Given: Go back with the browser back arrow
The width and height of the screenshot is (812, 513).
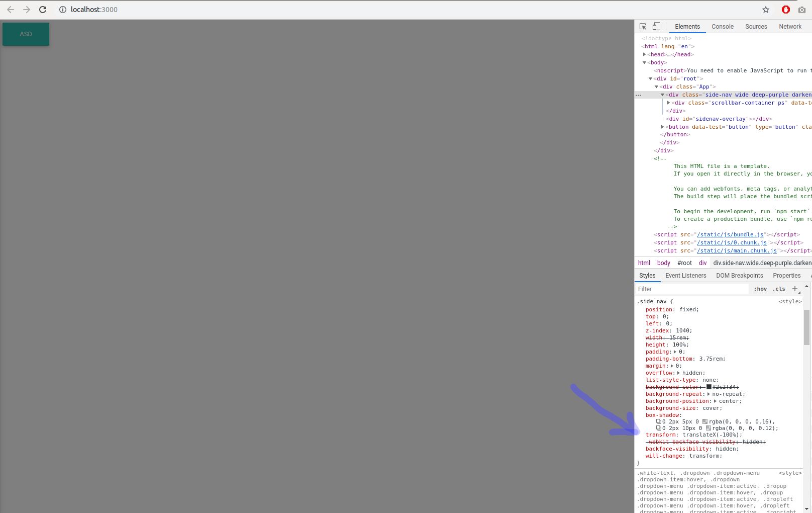Looking at the screenshot, I should [x=11, y=10].
